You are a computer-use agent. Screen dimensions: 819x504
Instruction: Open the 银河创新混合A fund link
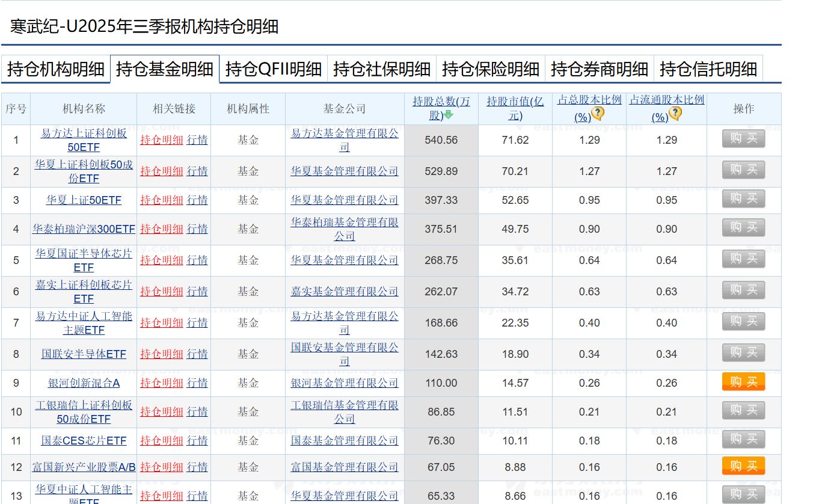click(84, 383)
